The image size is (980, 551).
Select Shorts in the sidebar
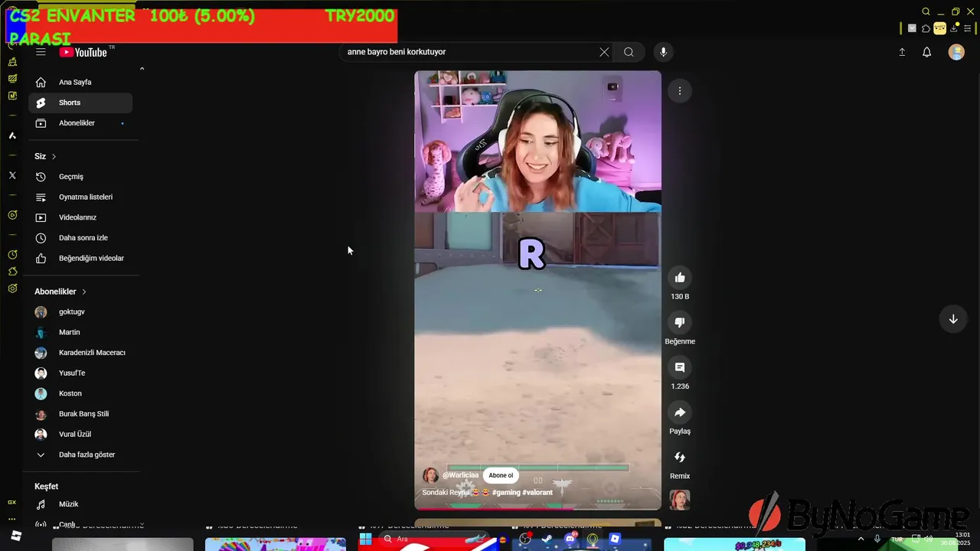click(80, 103)
